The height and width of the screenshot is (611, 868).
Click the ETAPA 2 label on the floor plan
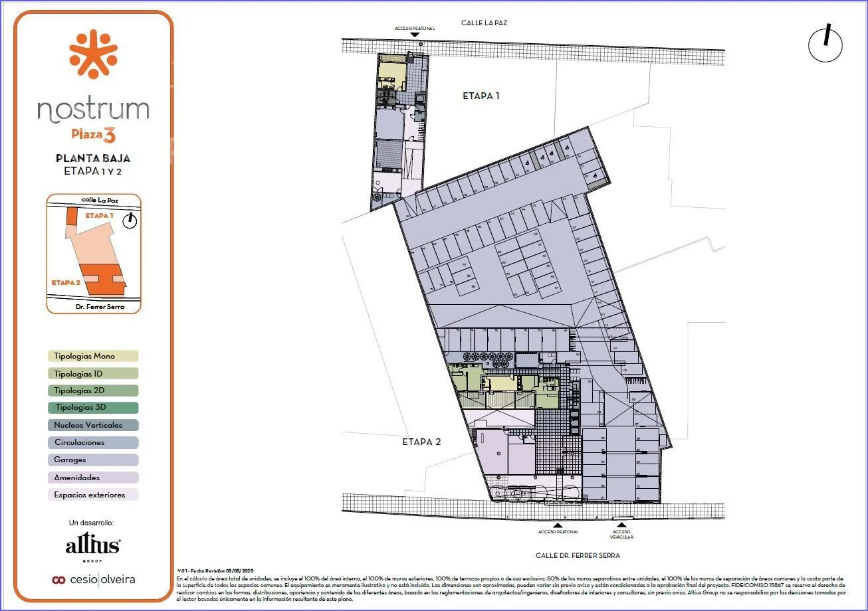tap(421, 442)
